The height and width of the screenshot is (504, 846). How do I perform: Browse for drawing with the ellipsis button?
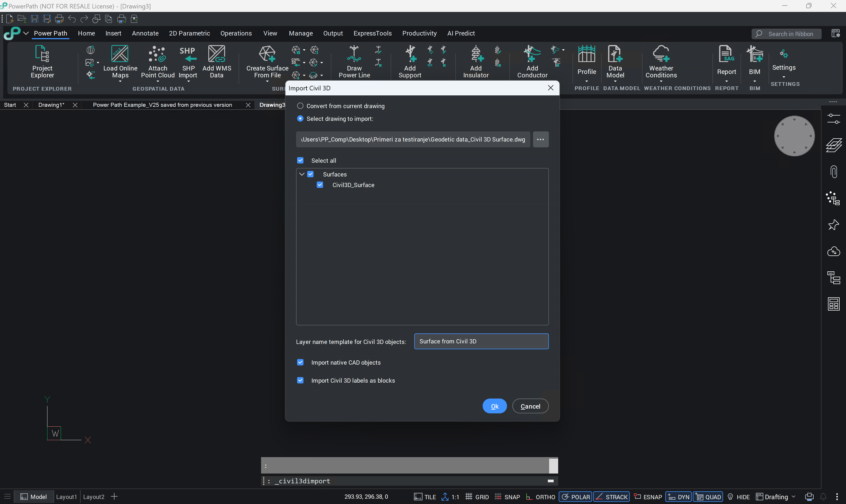pos(540,139)
